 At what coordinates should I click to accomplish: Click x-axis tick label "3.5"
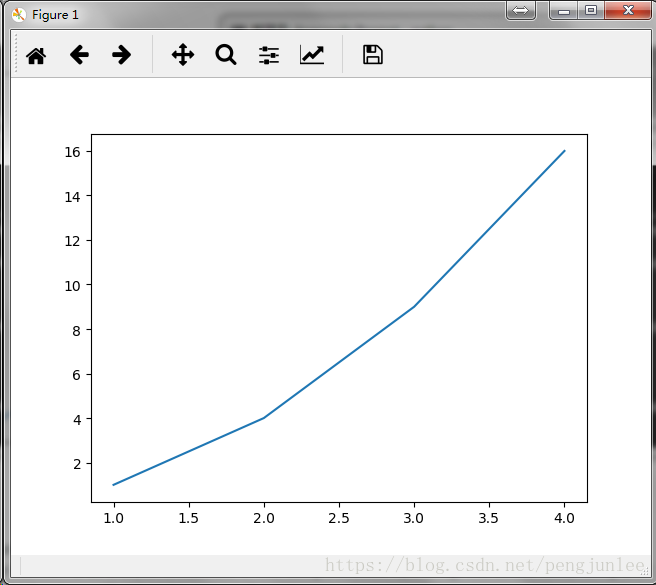click(x=489, y=518)
